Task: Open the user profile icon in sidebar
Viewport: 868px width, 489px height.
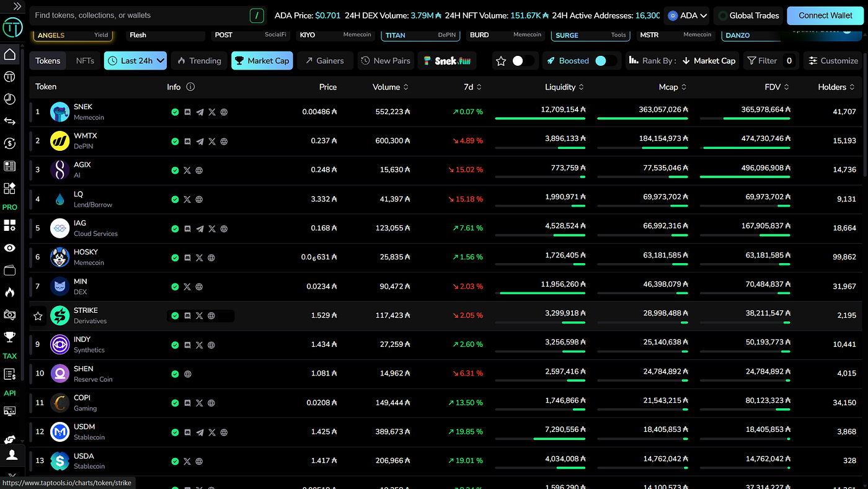Action: pos(12,455)
